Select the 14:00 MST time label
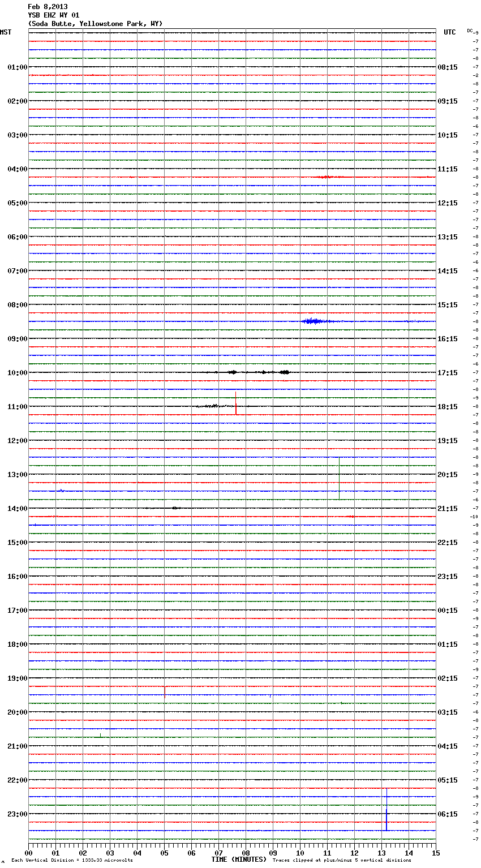 (18, 509)
